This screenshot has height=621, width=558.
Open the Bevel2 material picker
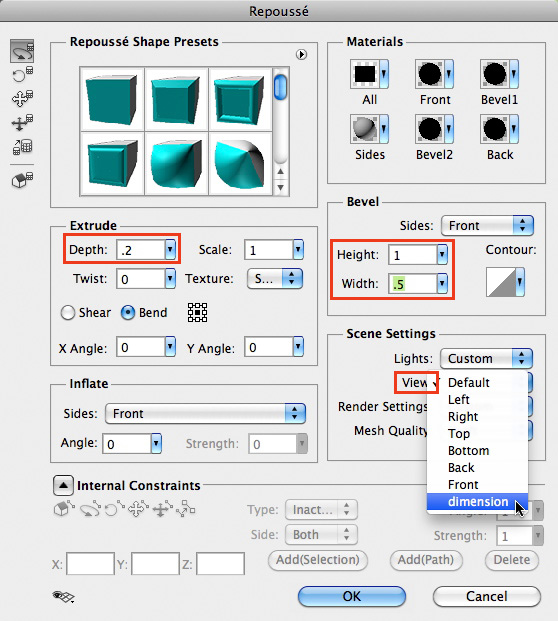coord(434,129)
